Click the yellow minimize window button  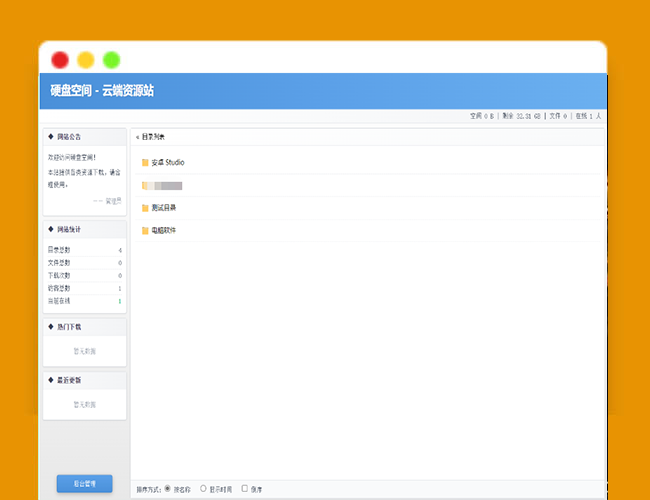pos(86,60)
